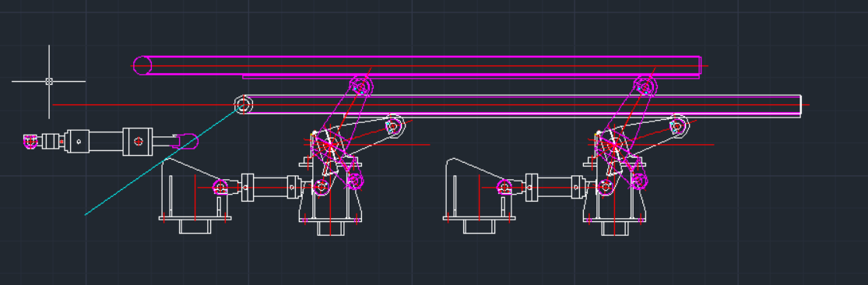Pick the magenta pin on the right mounting bracket
The image size is (868, 285).
504,187
